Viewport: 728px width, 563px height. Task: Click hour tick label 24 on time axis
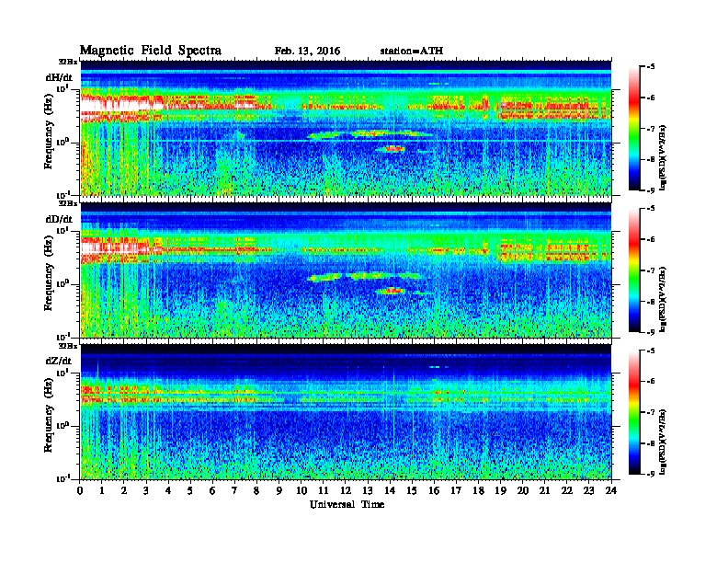pyautogui.click(x=611, y=491)
